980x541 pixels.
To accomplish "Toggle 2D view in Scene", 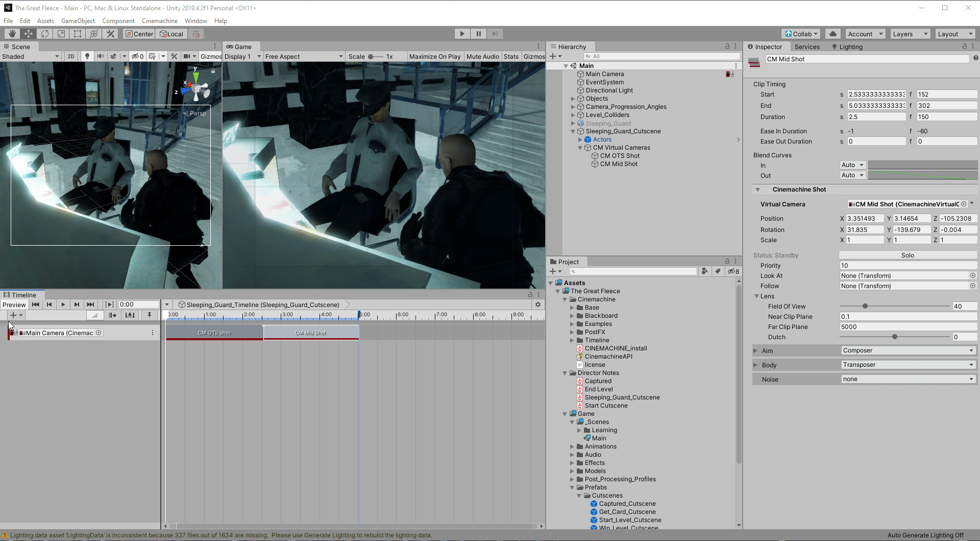I will (x=71, y=56).
